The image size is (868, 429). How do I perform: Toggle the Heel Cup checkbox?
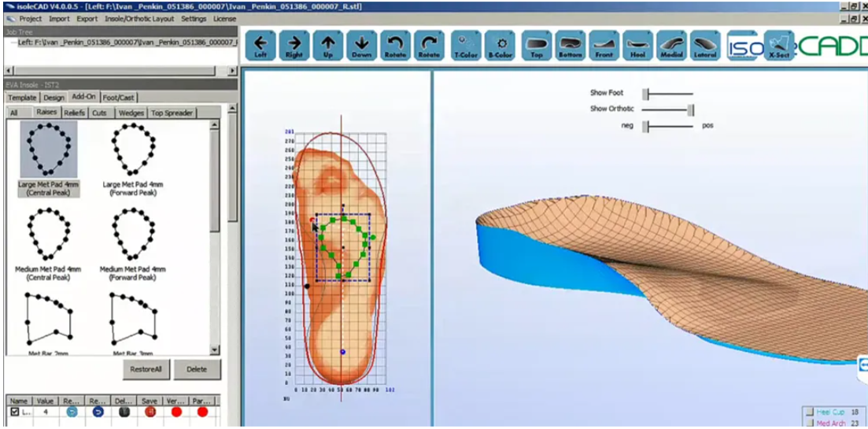(809, 412)
